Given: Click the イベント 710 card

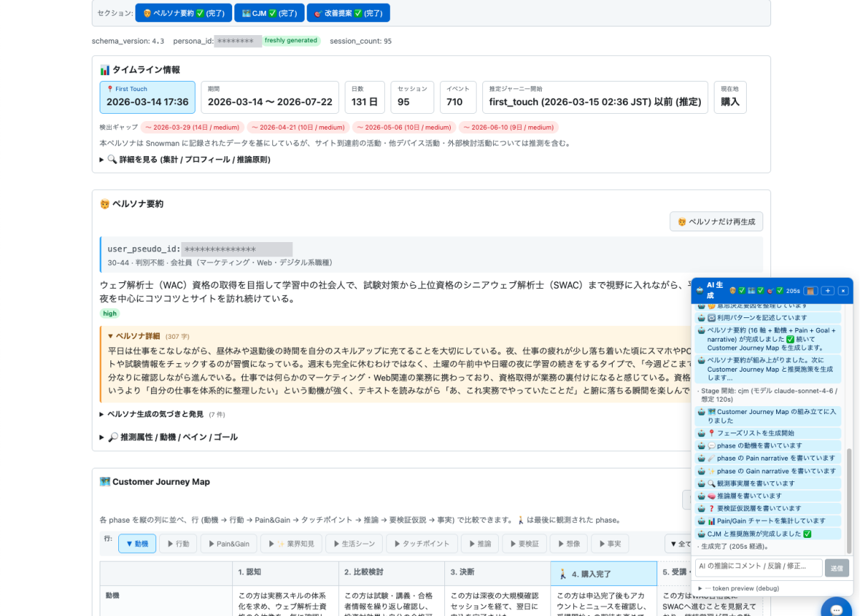Looking at the screenshot, I should (457, 97).
